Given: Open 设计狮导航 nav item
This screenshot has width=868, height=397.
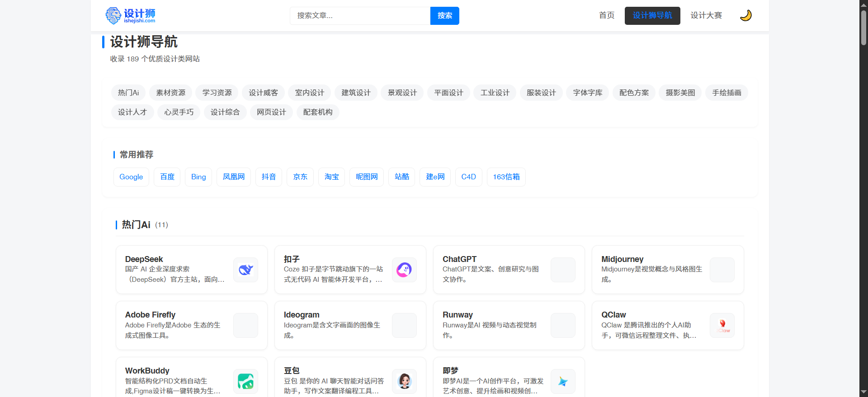Looking at the screenshot, I should coord(652,15).
